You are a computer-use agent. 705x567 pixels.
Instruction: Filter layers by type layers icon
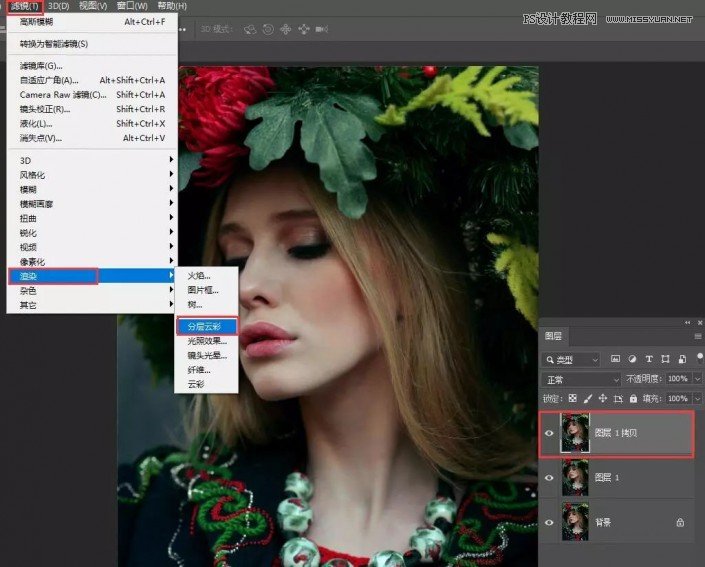tap(649, 359)
